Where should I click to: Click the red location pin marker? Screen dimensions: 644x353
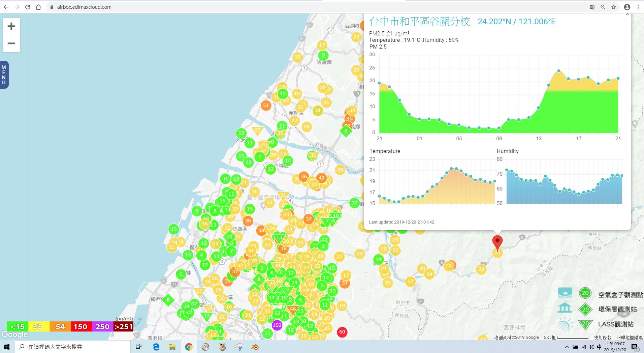point(497,243)
